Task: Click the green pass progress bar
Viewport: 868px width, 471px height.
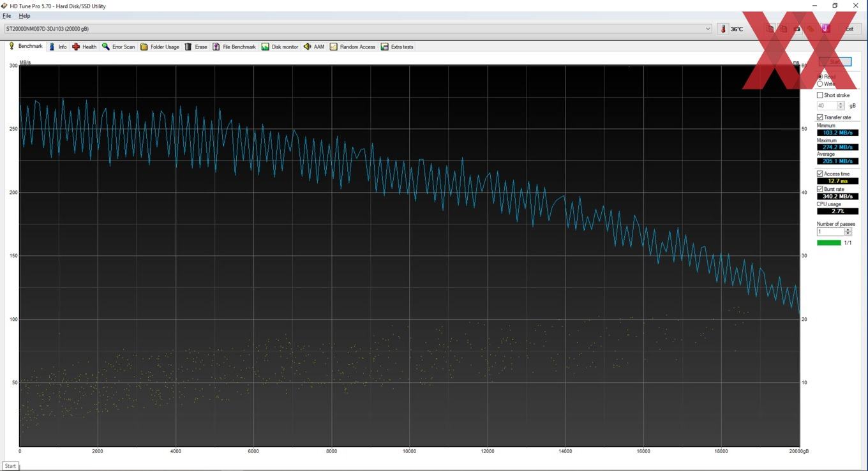Action: point(829,243)
